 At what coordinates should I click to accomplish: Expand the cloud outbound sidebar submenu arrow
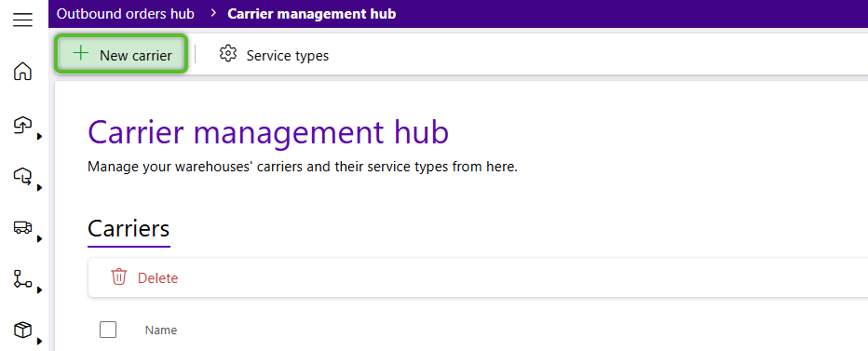pos(39,188)
